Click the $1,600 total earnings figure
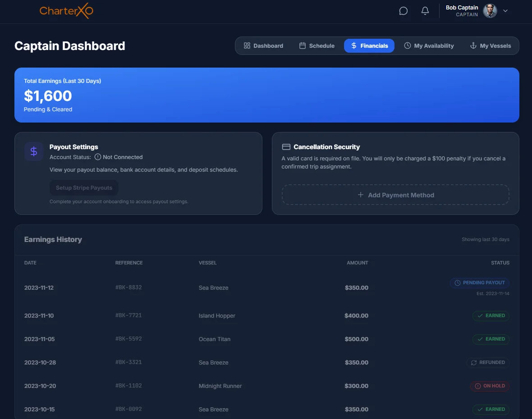 point(48,96)
